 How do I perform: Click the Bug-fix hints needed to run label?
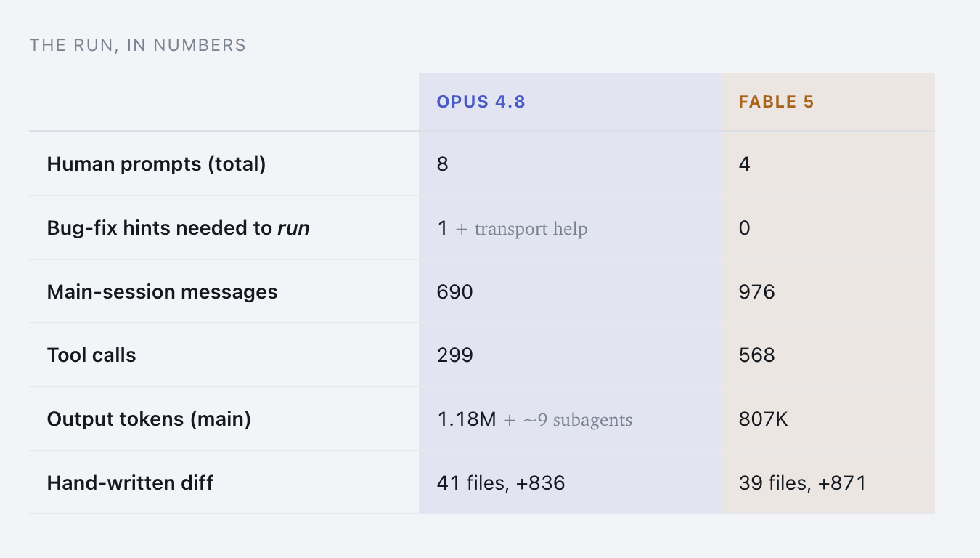point(179,228)
